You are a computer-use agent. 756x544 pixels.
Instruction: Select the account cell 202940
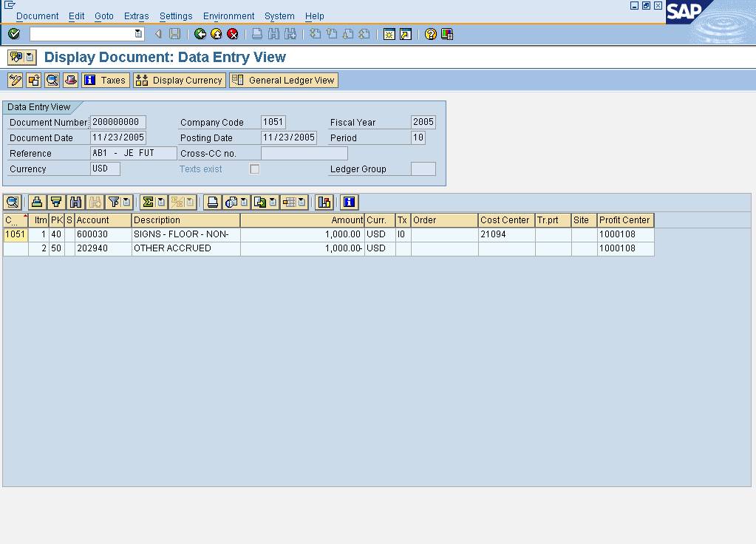click(103, 248)
